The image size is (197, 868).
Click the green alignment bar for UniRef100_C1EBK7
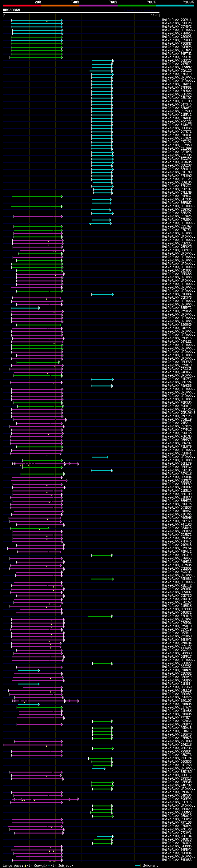click(37, 196)
